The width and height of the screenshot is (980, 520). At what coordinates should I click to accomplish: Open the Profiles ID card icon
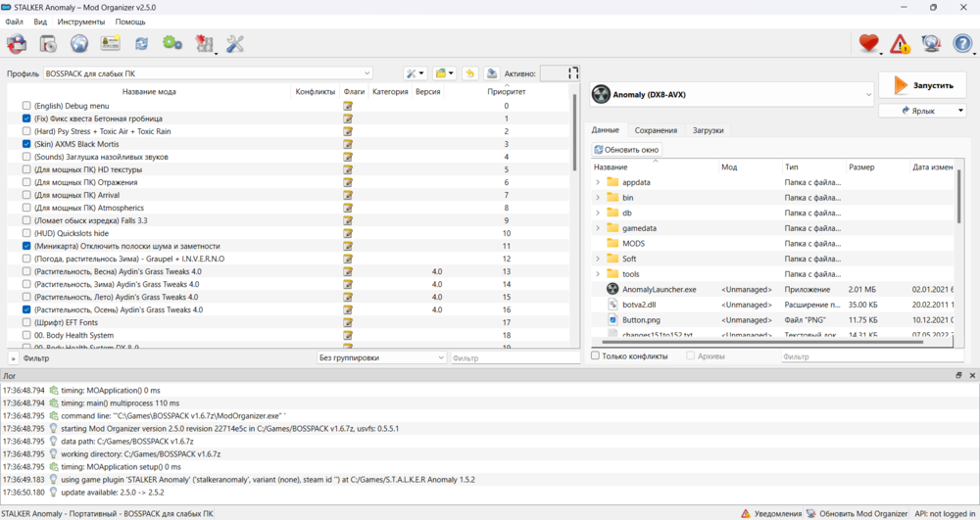(111, 44)
